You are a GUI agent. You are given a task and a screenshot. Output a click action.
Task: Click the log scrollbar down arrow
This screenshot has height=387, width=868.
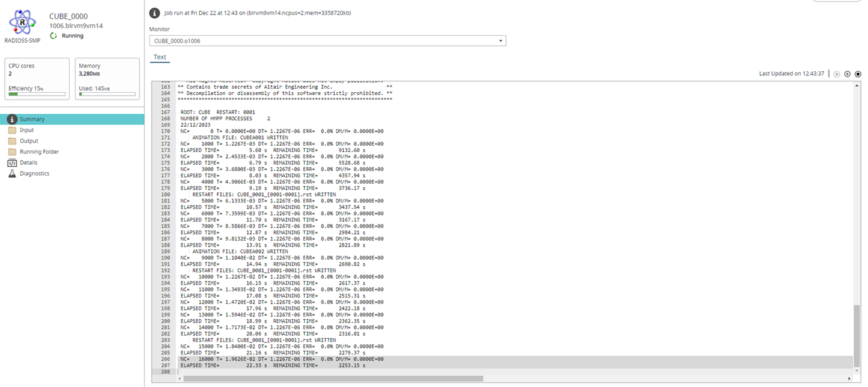(857, 372)
